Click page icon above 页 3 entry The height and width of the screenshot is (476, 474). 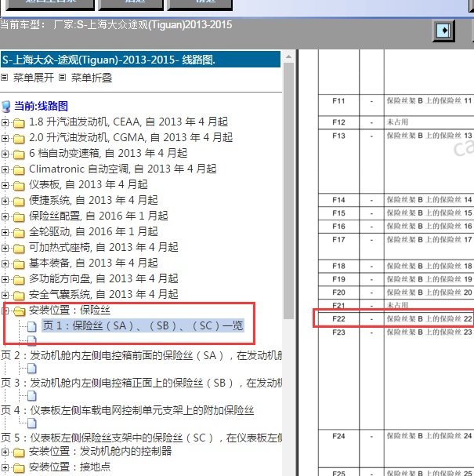[x=32, y=369]
